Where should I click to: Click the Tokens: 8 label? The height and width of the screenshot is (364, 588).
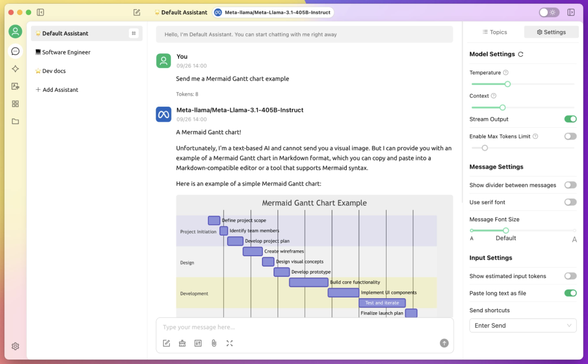[187, 94]
